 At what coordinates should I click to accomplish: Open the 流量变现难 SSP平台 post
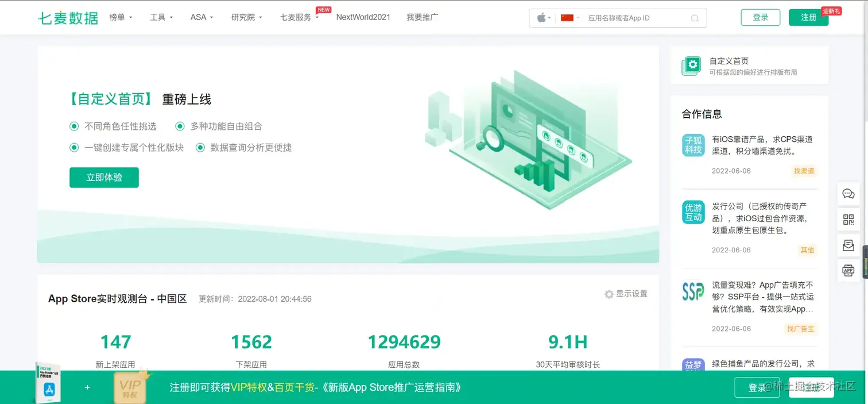click(762, 297)
